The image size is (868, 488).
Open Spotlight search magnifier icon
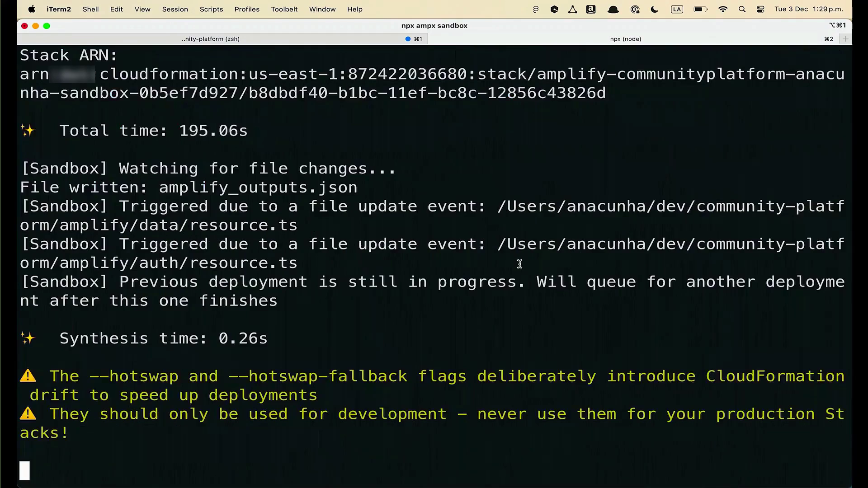click(x=742, y=9)
